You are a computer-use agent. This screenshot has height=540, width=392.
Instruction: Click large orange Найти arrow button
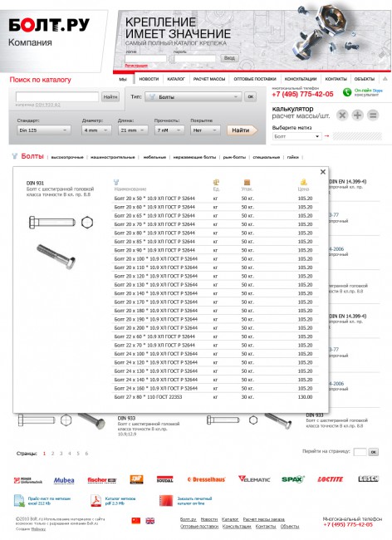(242, 130)
